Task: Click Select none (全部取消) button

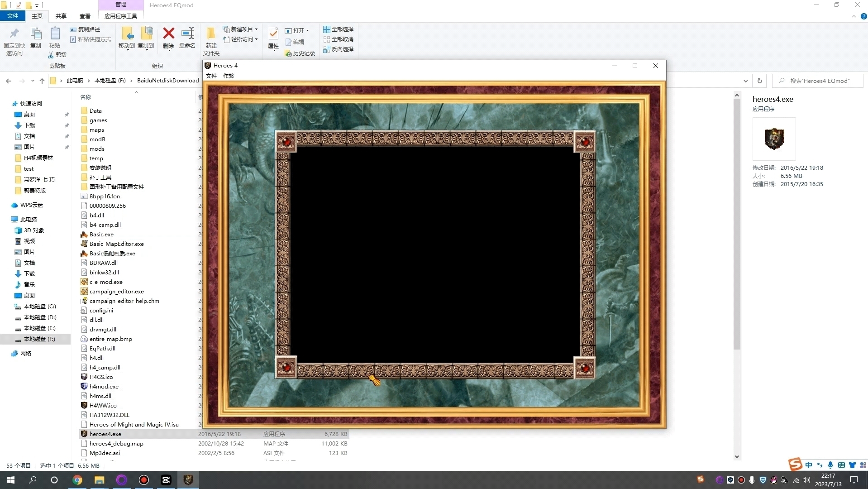Action: 338,39
